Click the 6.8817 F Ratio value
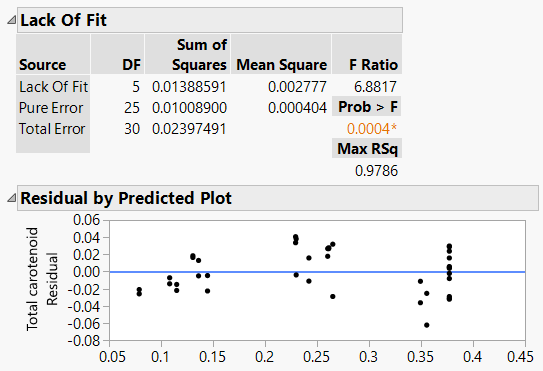The width and height of the screenshot is (543, 371). [375, 87]
